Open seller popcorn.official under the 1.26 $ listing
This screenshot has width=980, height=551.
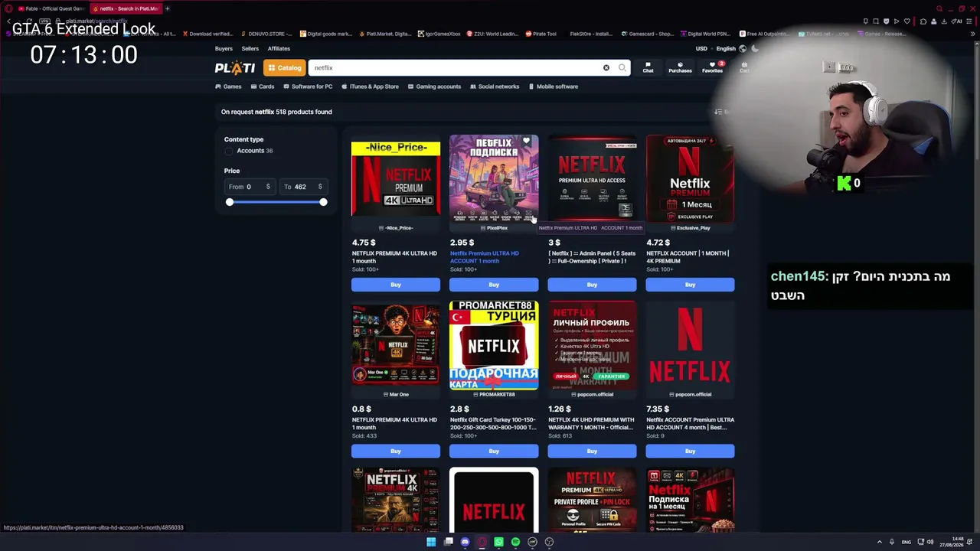tap(592, 395)
